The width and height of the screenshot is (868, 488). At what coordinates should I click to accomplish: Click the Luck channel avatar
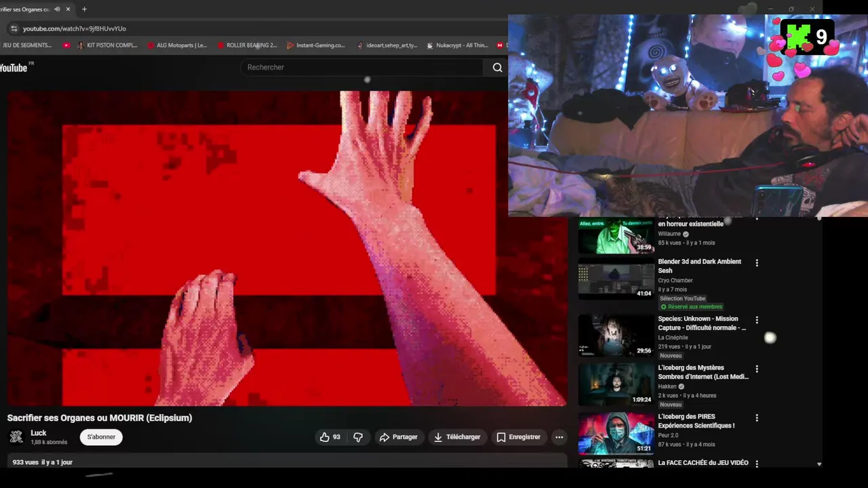pyautogui.click(x=16, y=437)
